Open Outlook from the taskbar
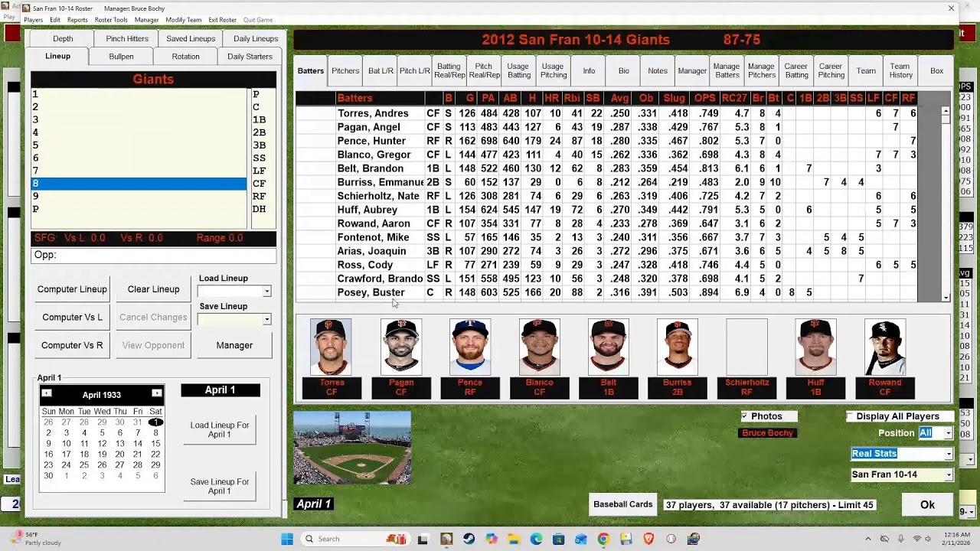Screen dimensions: 980x551 581,539
